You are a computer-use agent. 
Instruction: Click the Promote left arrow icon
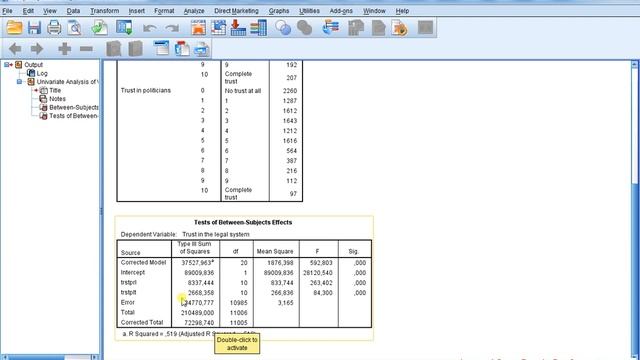coord(15,49)
